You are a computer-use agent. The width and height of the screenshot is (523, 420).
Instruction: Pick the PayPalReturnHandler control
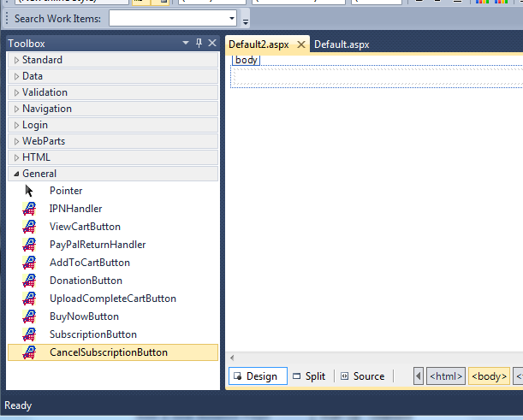pyautogui.click(x=97, y=245)
